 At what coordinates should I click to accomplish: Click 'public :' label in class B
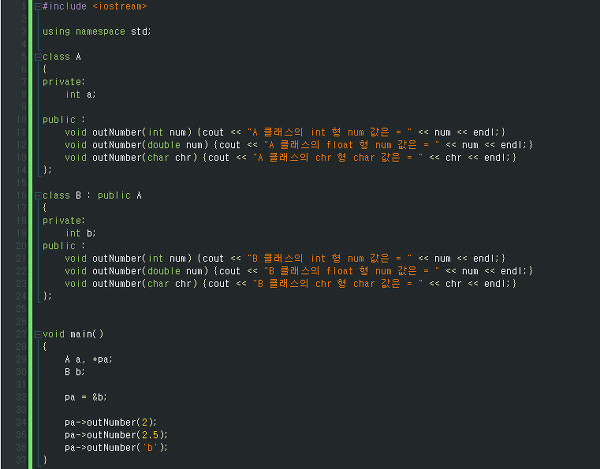64,246
